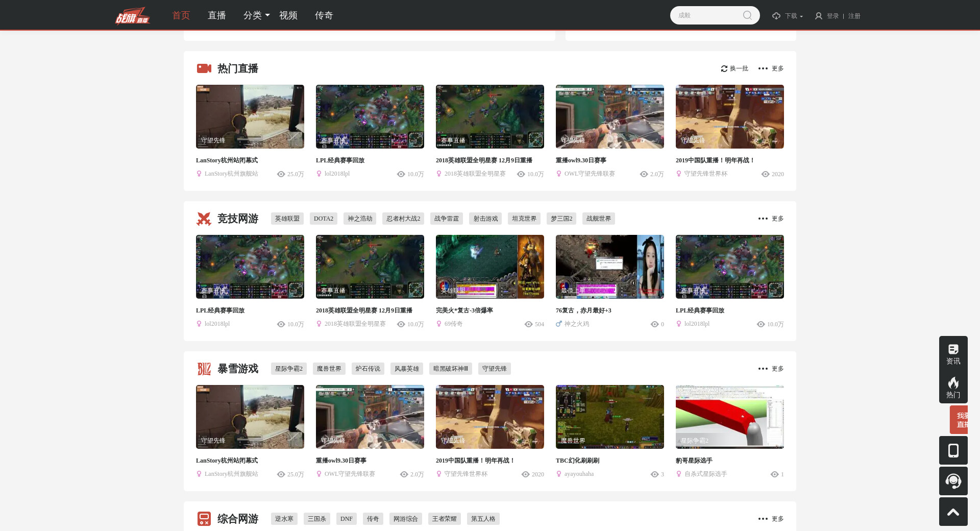Screen dimensions: 980x531
Task: Open 热门 flame icon in sidebar
Action: [953, 387]
